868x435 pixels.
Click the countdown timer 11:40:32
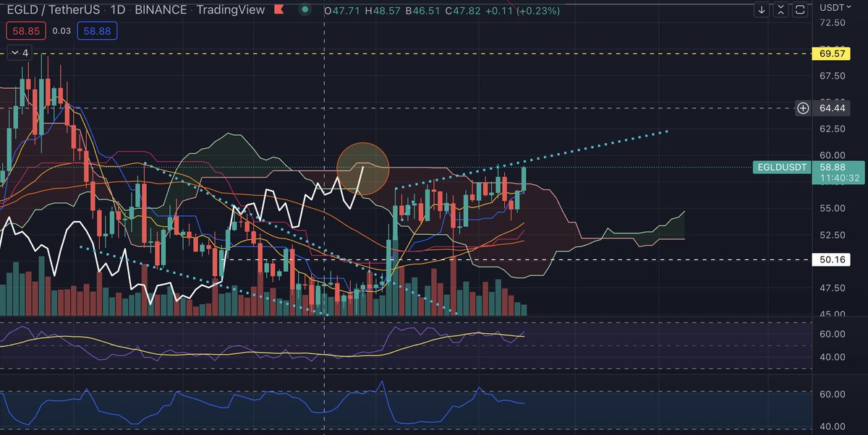[839, 178]
